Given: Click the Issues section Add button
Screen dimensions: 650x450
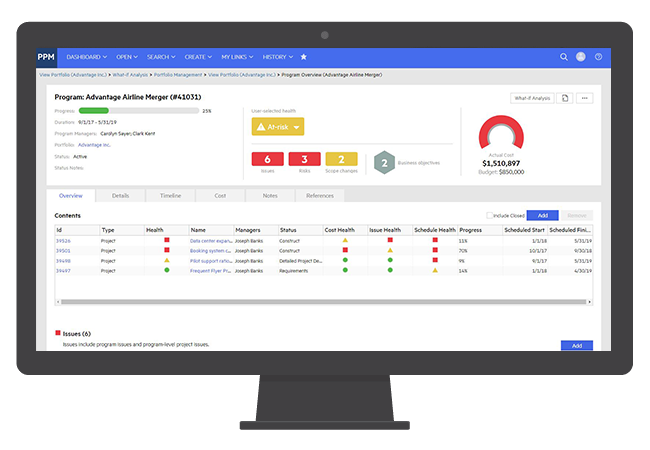Looking at the screenshot, I should [577, 346].
